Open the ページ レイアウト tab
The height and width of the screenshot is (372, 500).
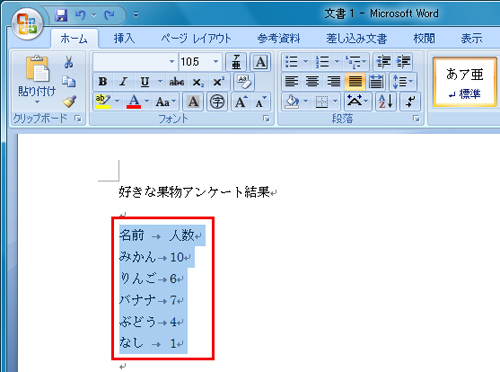196,39
